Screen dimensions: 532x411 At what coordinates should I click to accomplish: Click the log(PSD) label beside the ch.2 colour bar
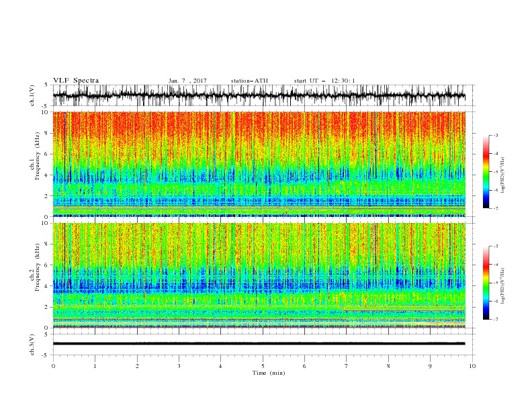coord(503,285)
